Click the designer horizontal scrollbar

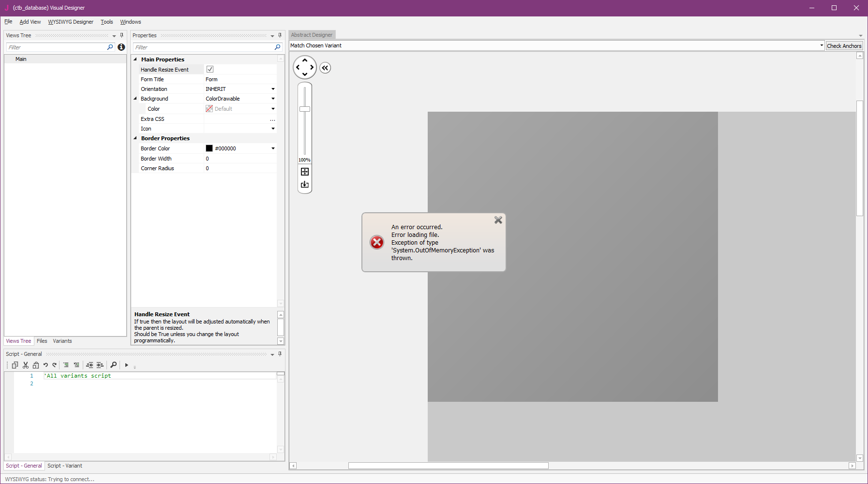(449, 466)
